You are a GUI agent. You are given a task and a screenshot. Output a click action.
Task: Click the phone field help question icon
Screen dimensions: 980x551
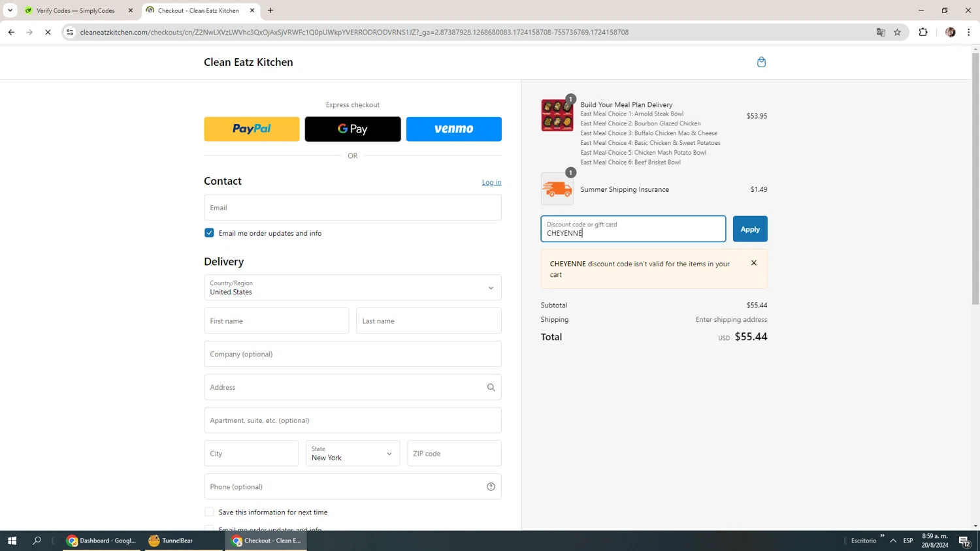[x=491, y=486]
